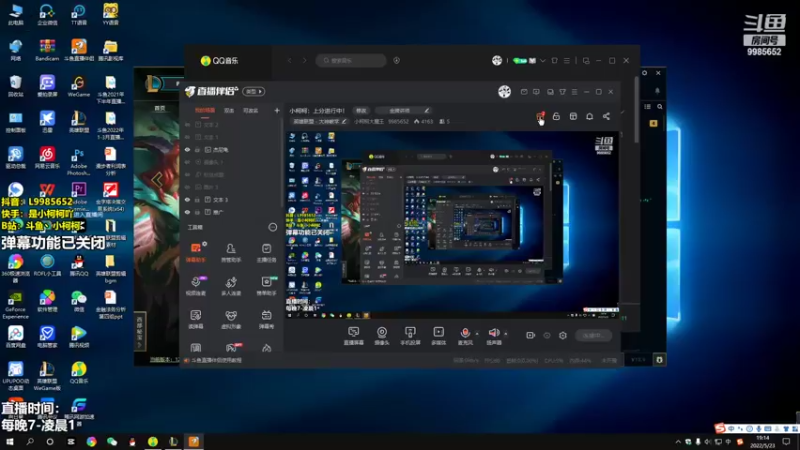Expand the microphone options arrow
800x450 pixels.
477,334
